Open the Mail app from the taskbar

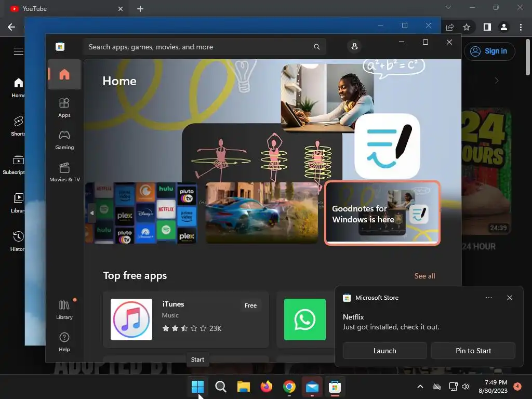point(312,387)
